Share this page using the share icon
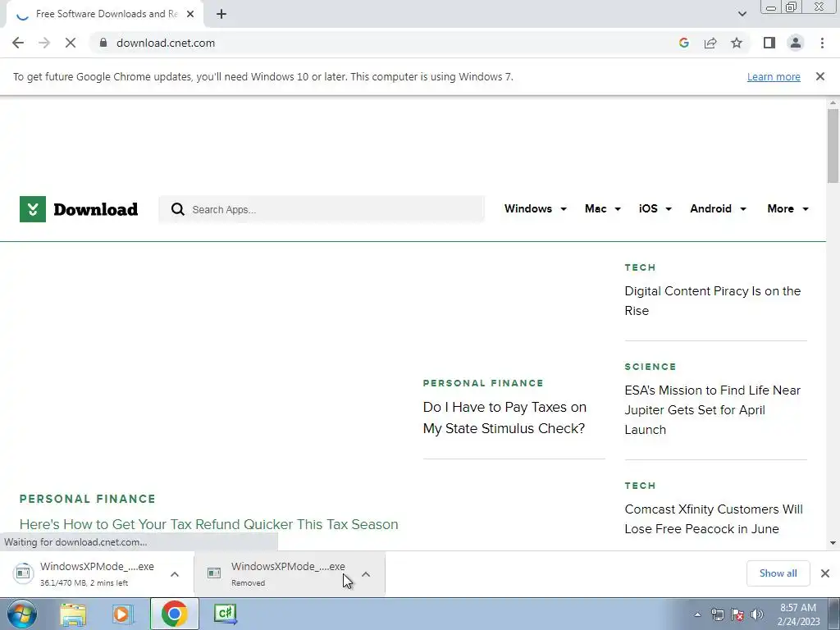 pyautogui.click(x=710, y=43)
